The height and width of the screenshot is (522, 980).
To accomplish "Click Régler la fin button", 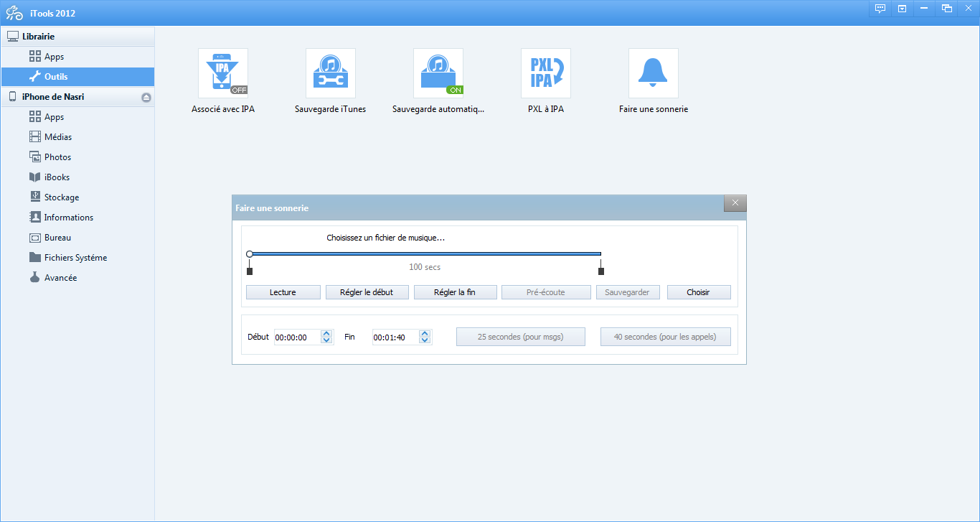I will tap(455, 292).
